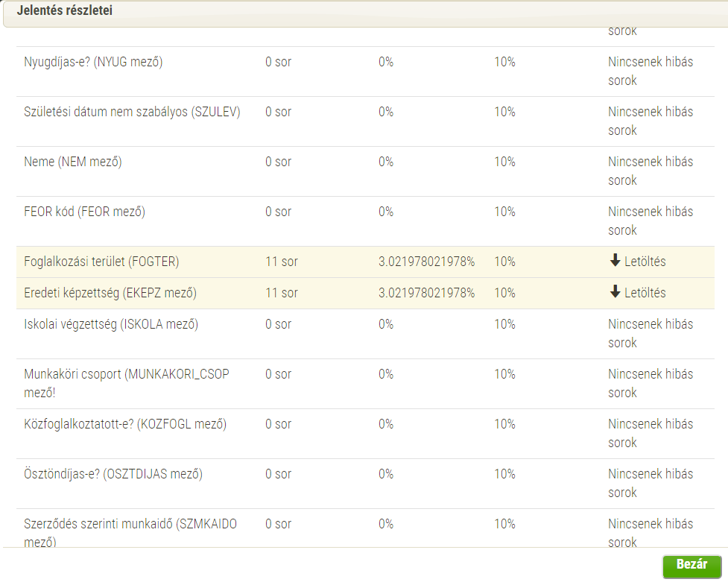Select 'Munkaköri csoport (MUNKAKORI_CSOP mező!' label
728x585 pixels.
[x=126, y=384]
